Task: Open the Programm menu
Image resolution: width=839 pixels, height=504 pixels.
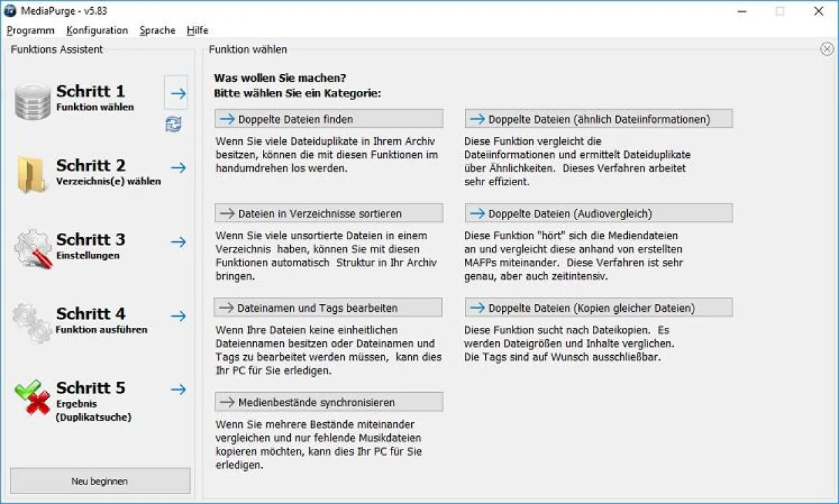Action: (x=29, y=30)
